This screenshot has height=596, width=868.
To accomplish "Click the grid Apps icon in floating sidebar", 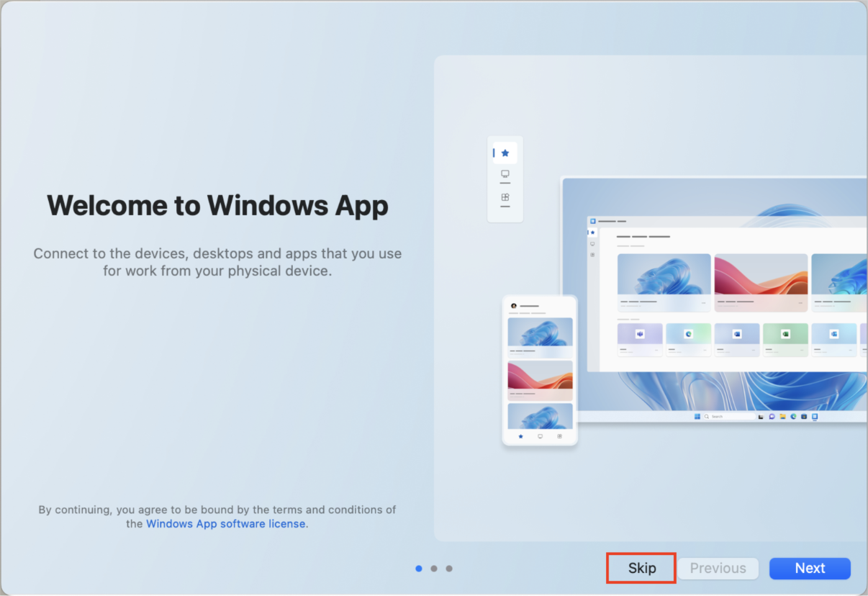I will 505,197.
